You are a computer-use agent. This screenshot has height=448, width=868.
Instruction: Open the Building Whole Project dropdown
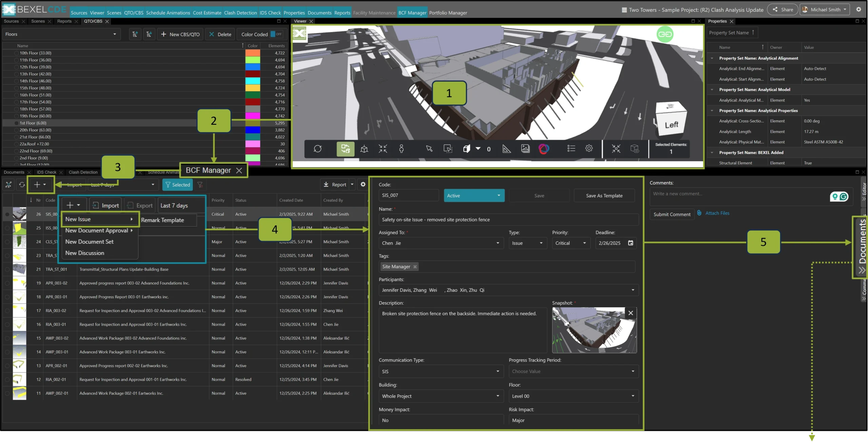click(x=440, y=396)
